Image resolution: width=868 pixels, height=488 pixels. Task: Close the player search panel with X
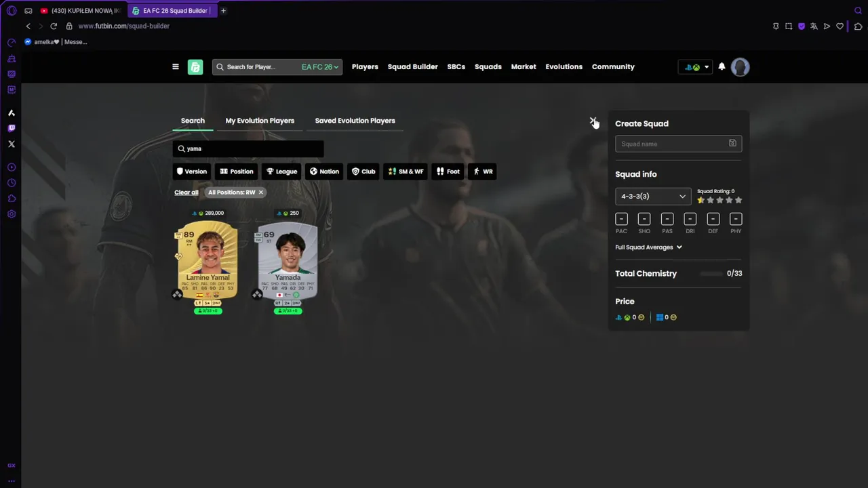click(x=593, y=121)
